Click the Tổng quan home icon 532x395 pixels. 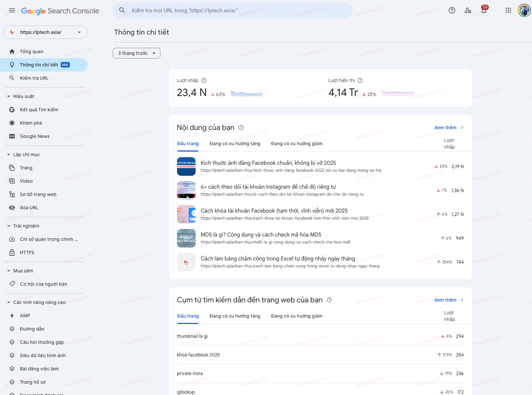tap(12, 51)
